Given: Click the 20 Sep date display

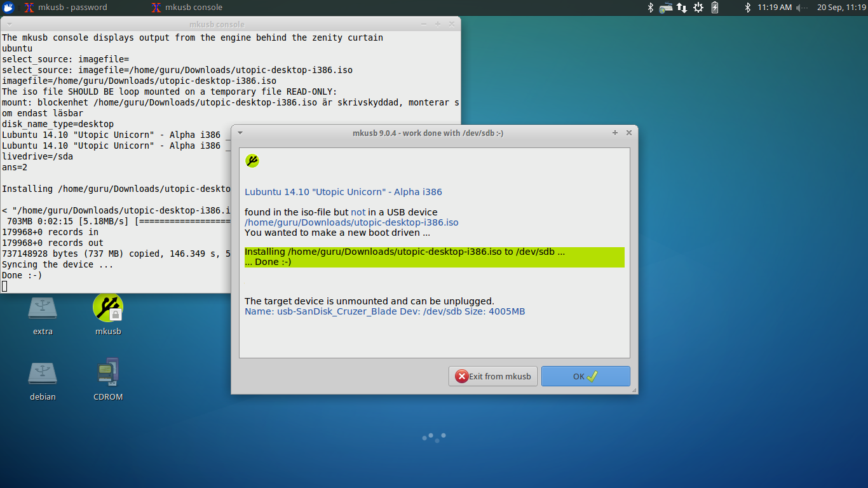Looking at the screenshot, I should 841,8.
